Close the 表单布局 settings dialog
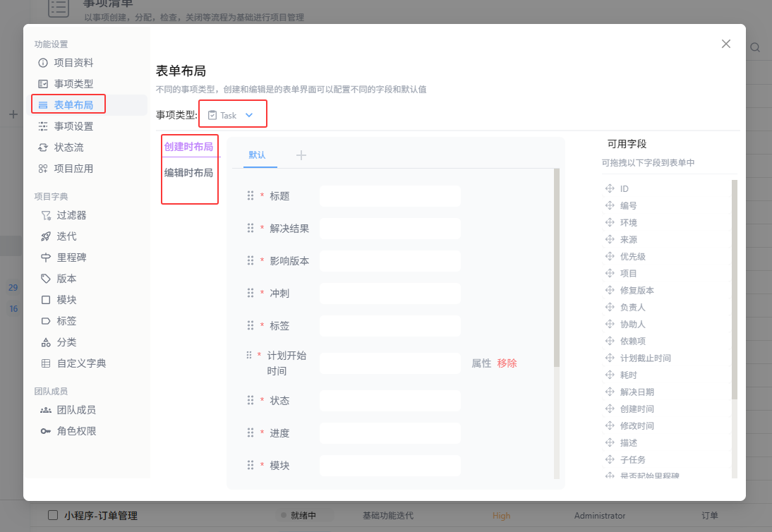This screenshot has height=532, width=772. 725,44
